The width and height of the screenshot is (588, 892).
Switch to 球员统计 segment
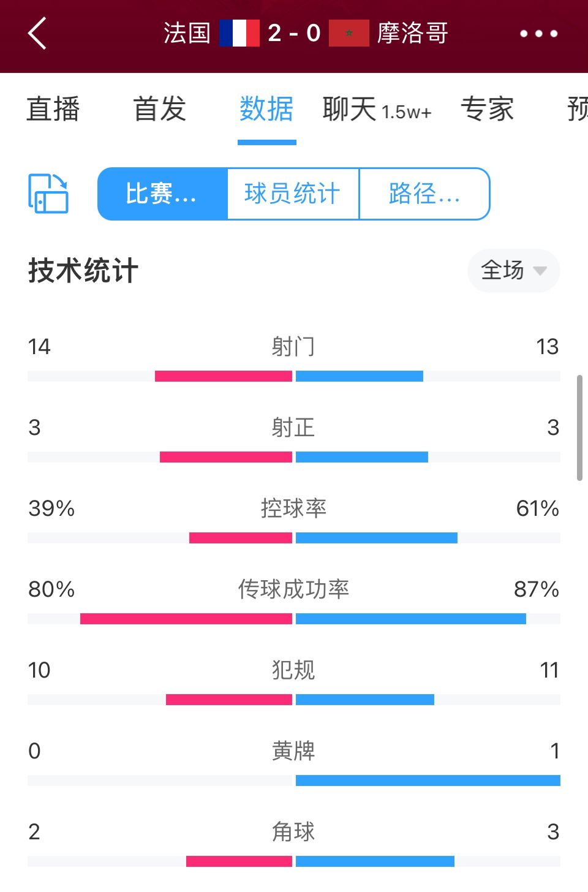[293, 194]
